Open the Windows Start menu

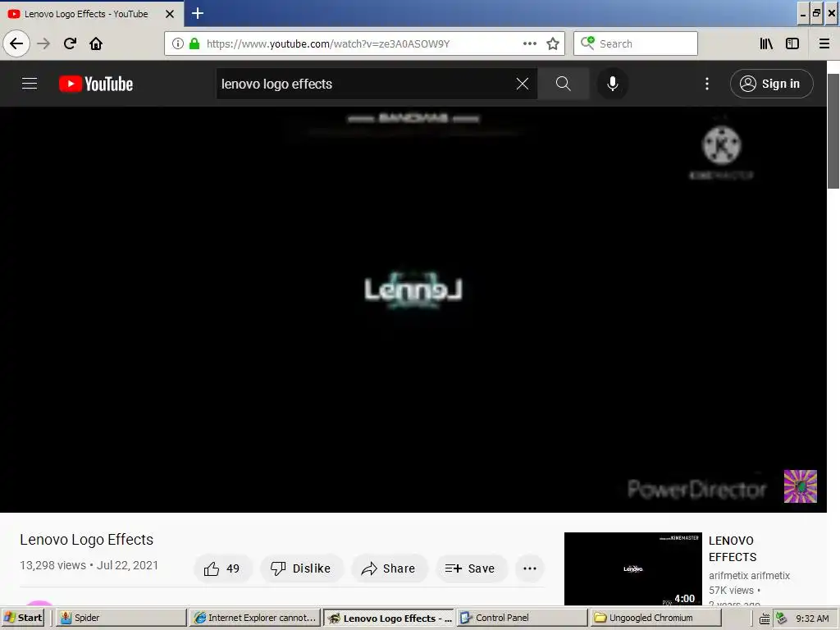[23, 618]
